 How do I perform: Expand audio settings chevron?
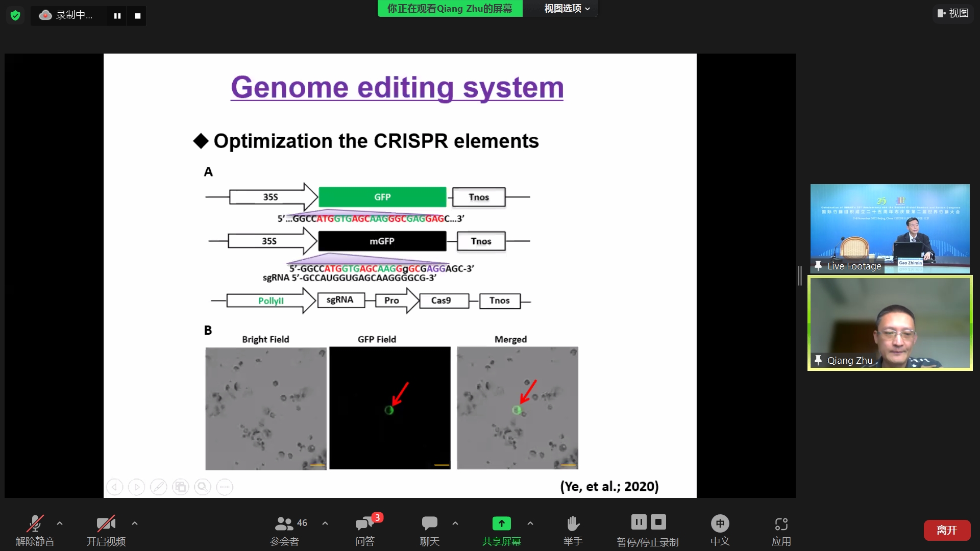[x=60, y=523]
